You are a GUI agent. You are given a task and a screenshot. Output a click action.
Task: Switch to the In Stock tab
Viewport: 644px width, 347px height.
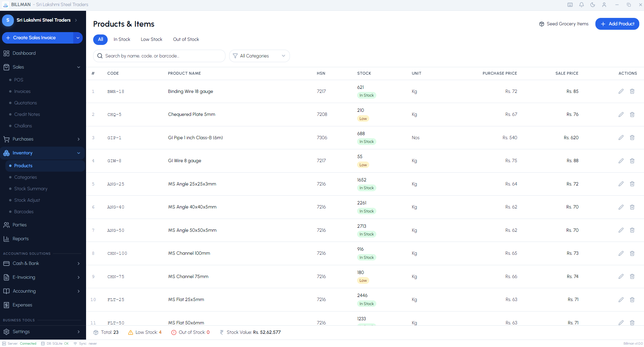click(x=122, y=40)
